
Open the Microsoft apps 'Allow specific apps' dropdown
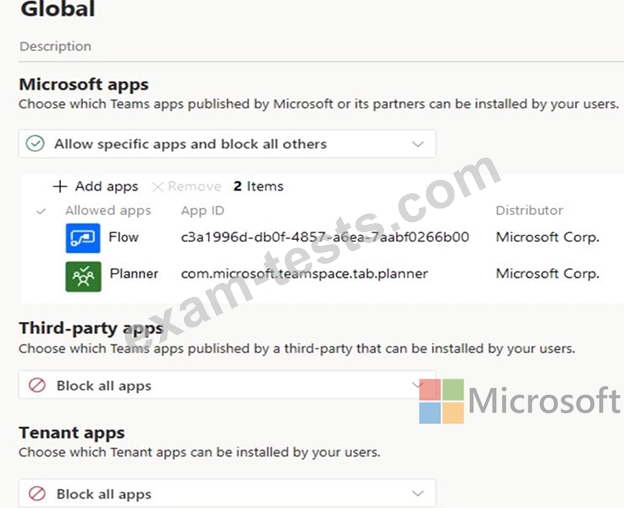(x=227, y=144)
